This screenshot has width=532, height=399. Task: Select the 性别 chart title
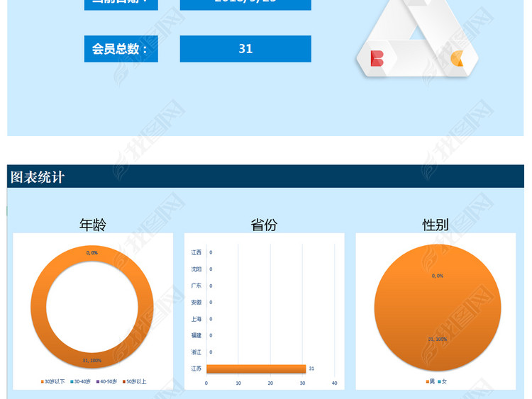coord(436,225)
